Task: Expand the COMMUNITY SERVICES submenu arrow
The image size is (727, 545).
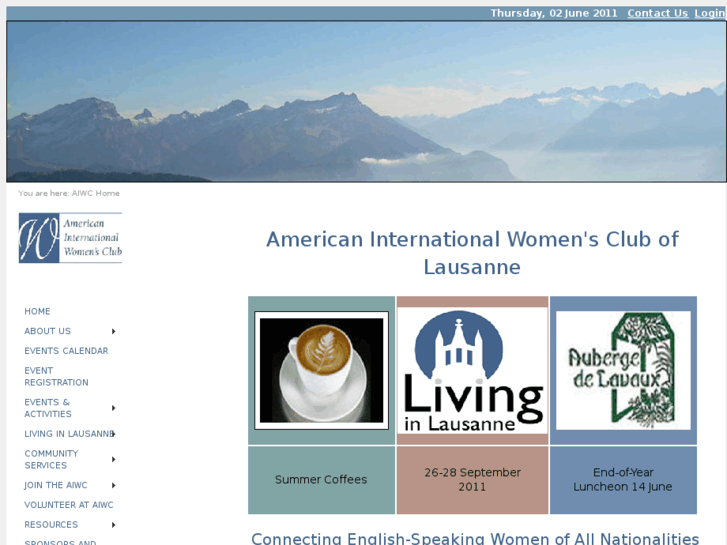Action: coord(114,460)
